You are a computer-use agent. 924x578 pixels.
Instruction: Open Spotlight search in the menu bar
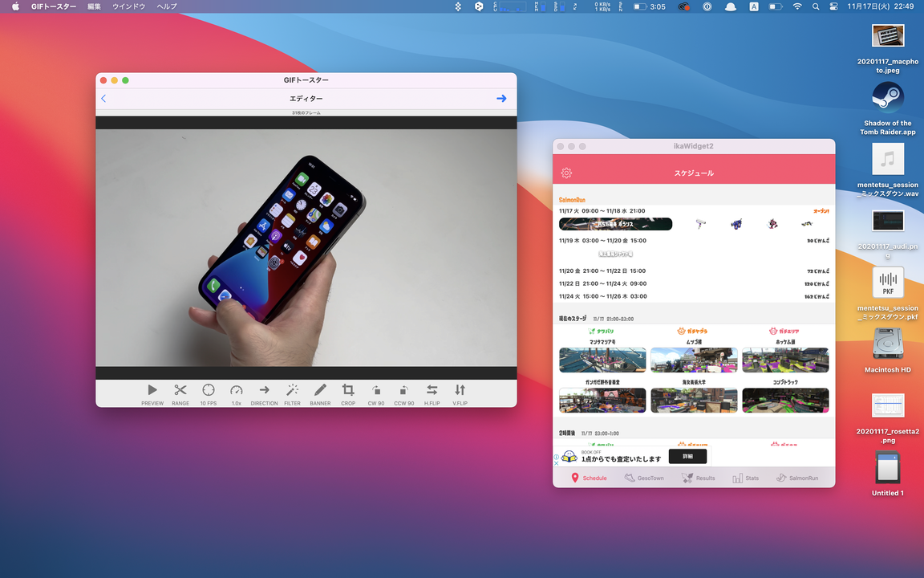click(816, 6)
